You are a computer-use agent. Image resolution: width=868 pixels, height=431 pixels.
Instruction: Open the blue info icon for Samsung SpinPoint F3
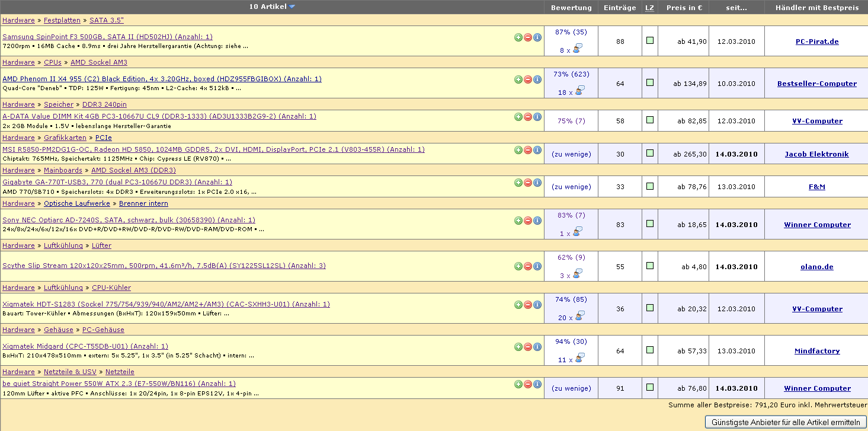click(537, 37)
